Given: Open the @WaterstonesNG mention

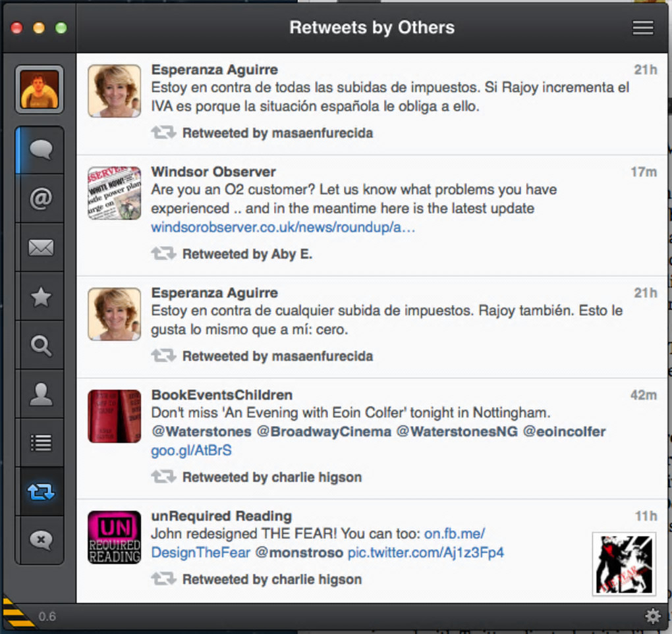Looking at the screenshot, I should pyautogui.click(x=457, y=431).
